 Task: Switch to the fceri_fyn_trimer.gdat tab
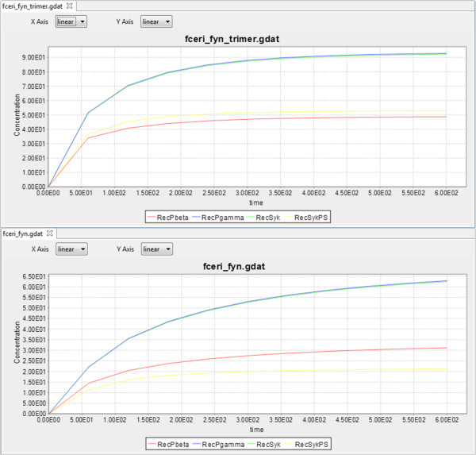(x=33, y=6)
